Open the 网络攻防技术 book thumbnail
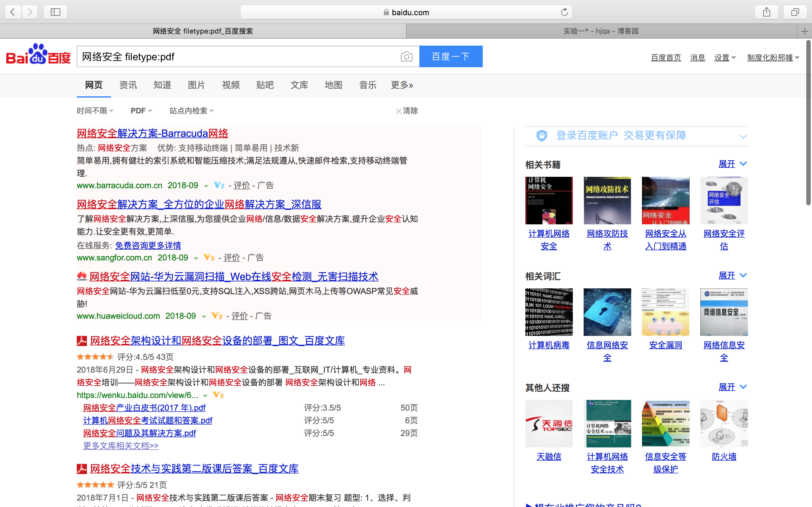 coord(607,201)
